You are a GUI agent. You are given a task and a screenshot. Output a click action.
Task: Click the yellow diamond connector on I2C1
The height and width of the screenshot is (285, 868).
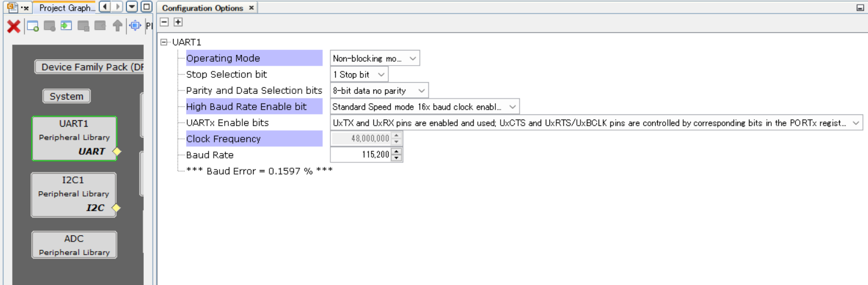click(116, 208)
